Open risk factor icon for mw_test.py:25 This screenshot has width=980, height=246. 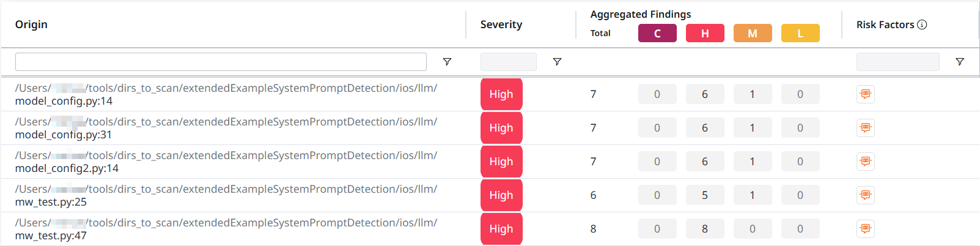(866, 195)
